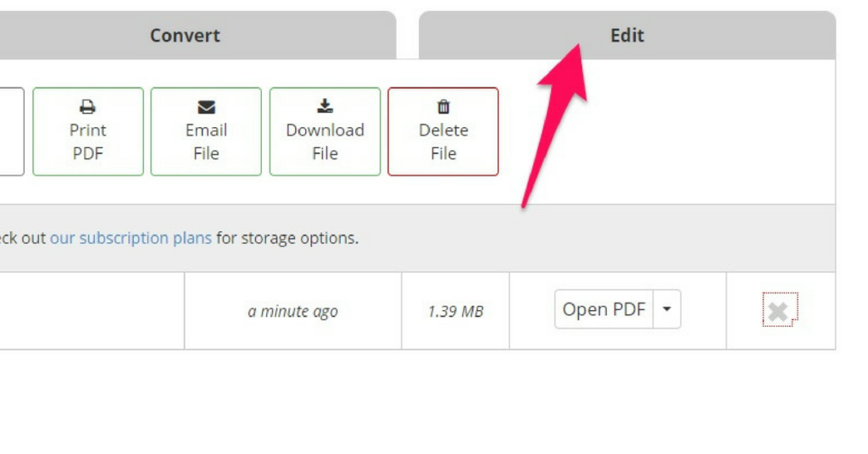
Task: Select the empty file name cell in the row
Action: pos(92,311)
